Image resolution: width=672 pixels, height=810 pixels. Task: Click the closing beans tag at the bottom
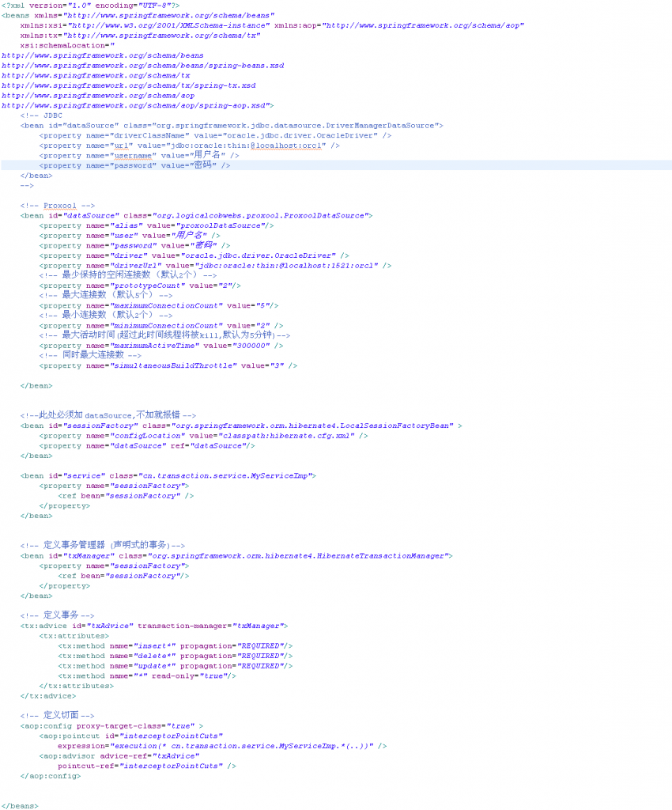[x=20, y=806]
